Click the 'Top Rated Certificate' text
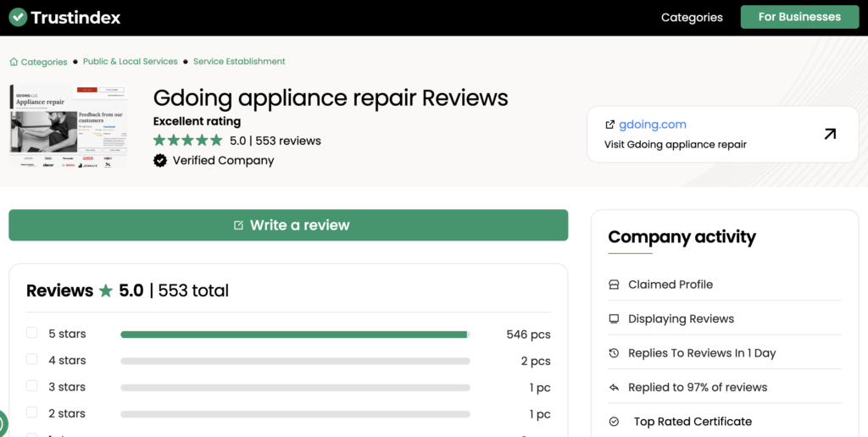 pyautogui.click(x=693, y=422)
